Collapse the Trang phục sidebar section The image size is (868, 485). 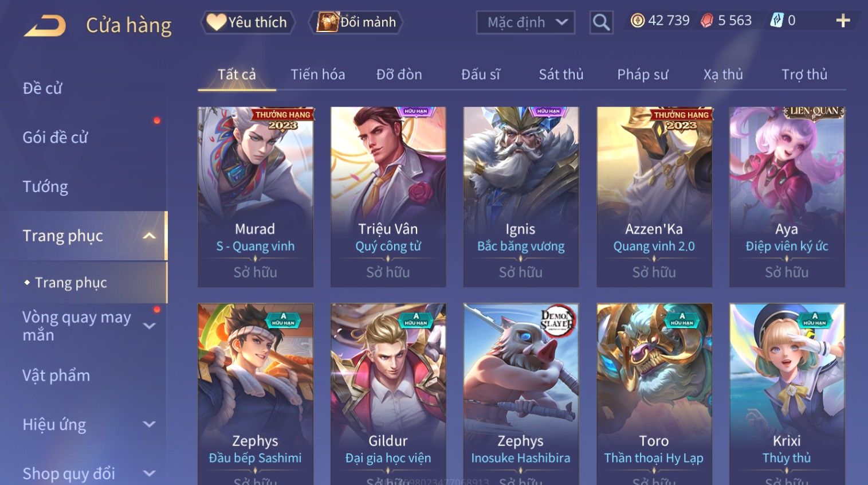tap(150, 236)
